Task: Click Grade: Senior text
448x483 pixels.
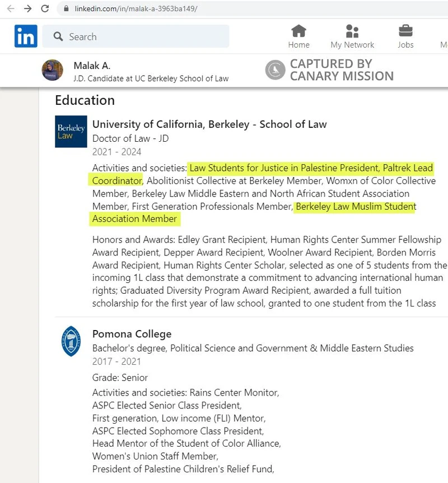Action: tap(120, 378)
